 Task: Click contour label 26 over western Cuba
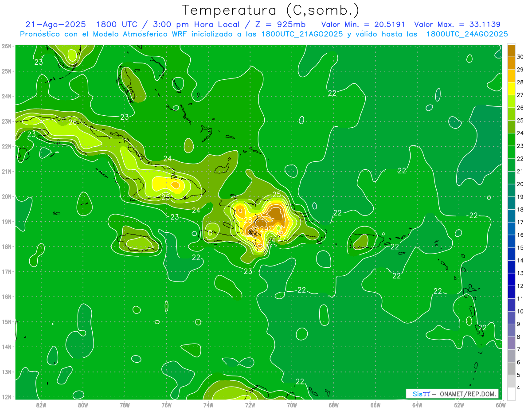73,122
